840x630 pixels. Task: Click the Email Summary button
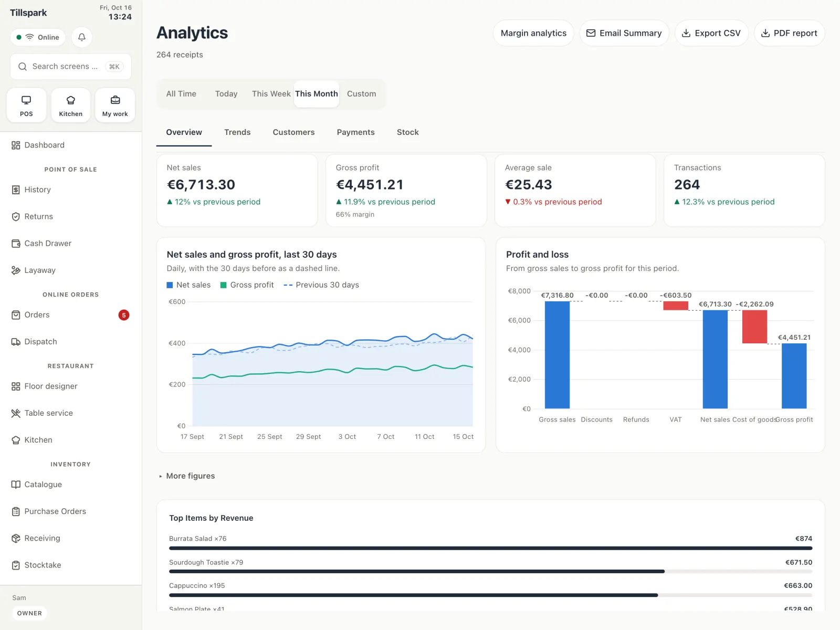pyautogui.click(x=624, y=33)
